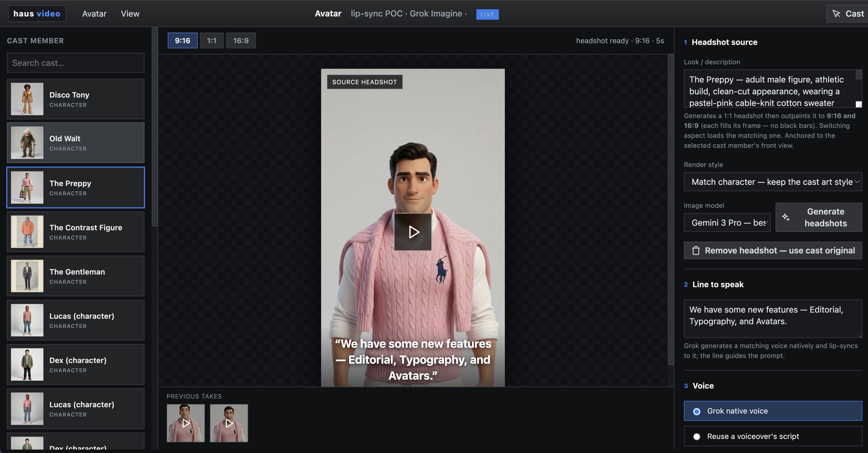868x453 pixels.
Task: Open the View menu
Action: click(130, 14)
